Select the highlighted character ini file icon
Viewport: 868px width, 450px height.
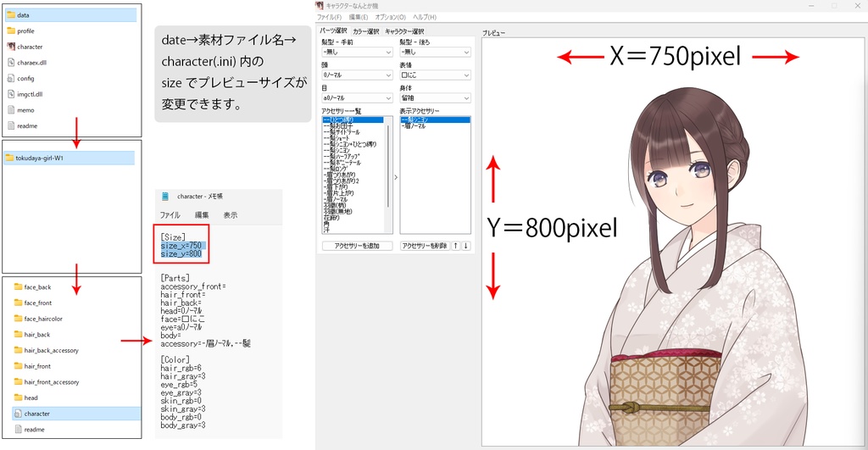18,414
